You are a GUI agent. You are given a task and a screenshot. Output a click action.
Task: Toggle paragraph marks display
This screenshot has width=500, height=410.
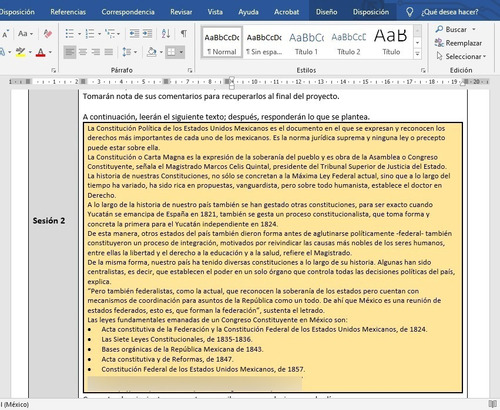coord(183,34)
